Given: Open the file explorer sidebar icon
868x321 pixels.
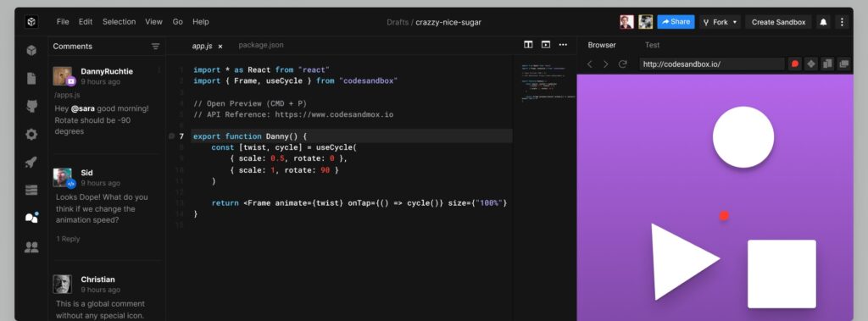Looking at the screenshot, I should pos(31,79).
